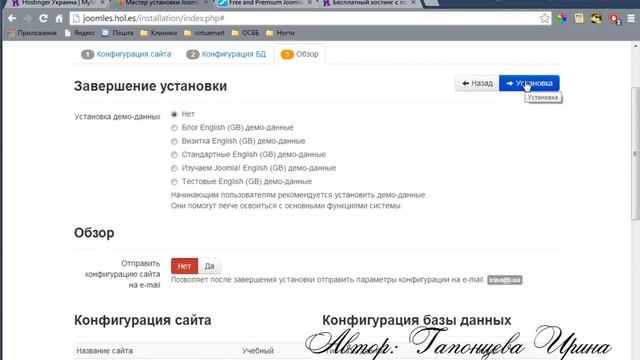Go back using browser back arrow

[x=12, y=18]
